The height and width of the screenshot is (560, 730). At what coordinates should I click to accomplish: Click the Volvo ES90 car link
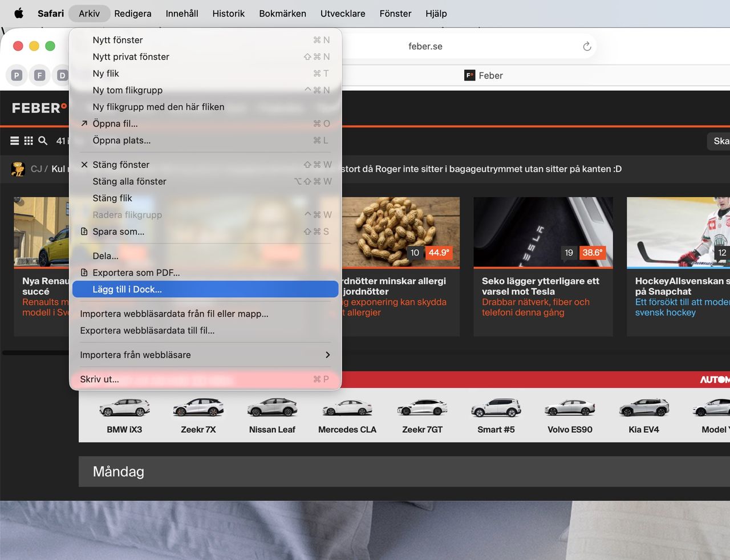tap(570, 416)
